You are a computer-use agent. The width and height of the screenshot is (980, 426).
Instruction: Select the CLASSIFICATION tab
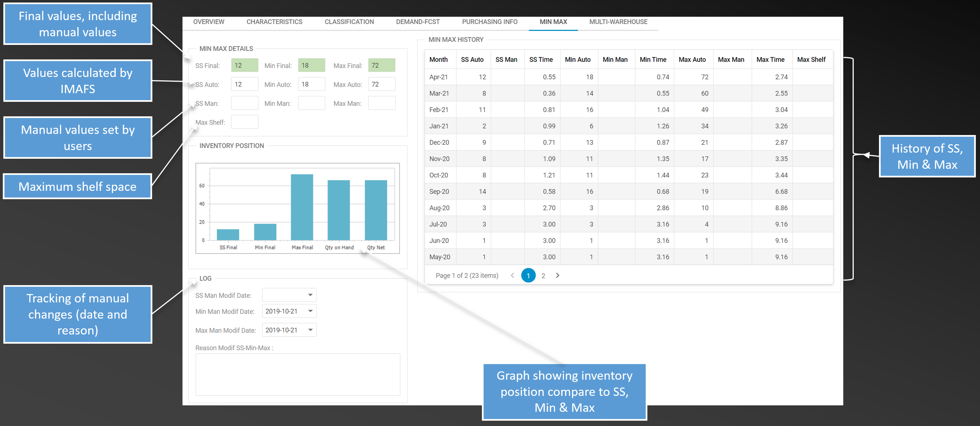click(349, 22)
